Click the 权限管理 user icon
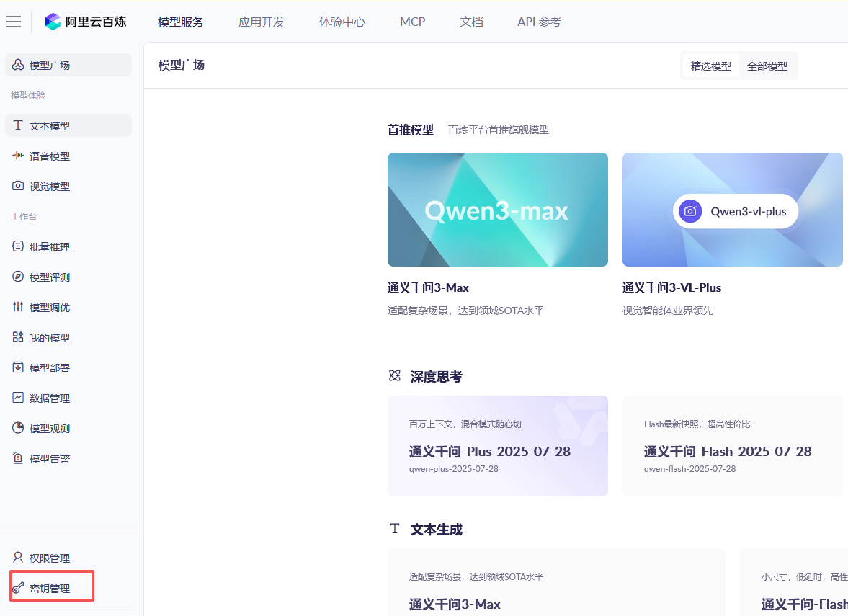Viewport: 848px width, 616px height. [18, 558]
